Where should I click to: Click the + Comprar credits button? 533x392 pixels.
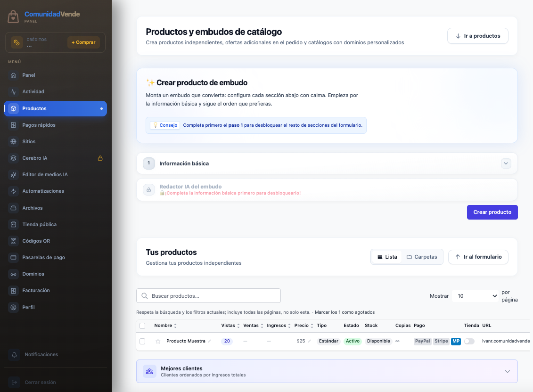point(83,42)
